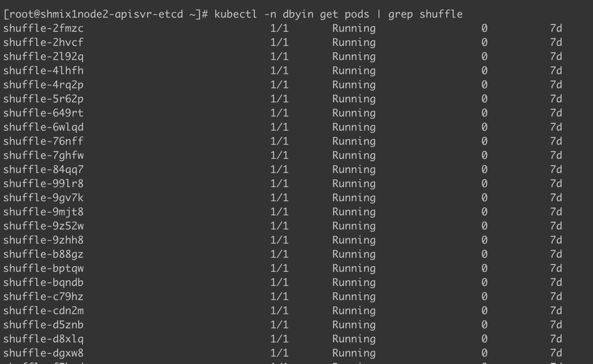Click 1/1 ready count for shuffle-76nff
This screenshot has width=593, height=364.
click(x=279, y=141)
